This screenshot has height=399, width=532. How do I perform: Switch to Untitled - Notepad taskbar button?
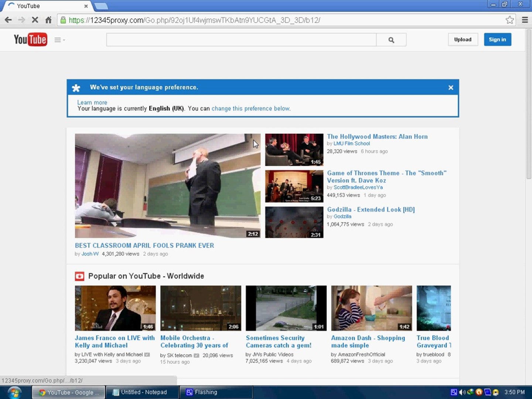point(142,392)
